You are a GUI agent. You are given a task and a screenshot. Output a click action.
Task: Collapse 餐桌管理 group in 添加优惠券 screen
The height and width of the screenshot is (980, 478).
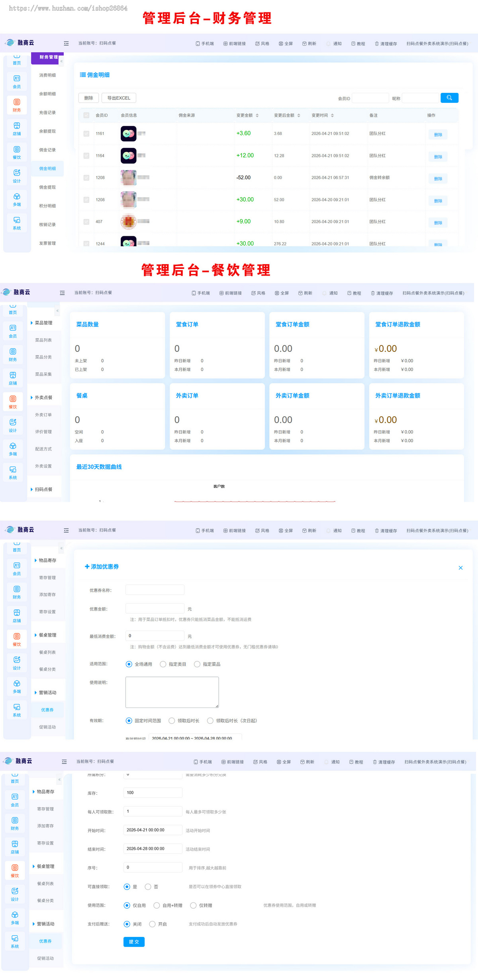coord(48,635)
